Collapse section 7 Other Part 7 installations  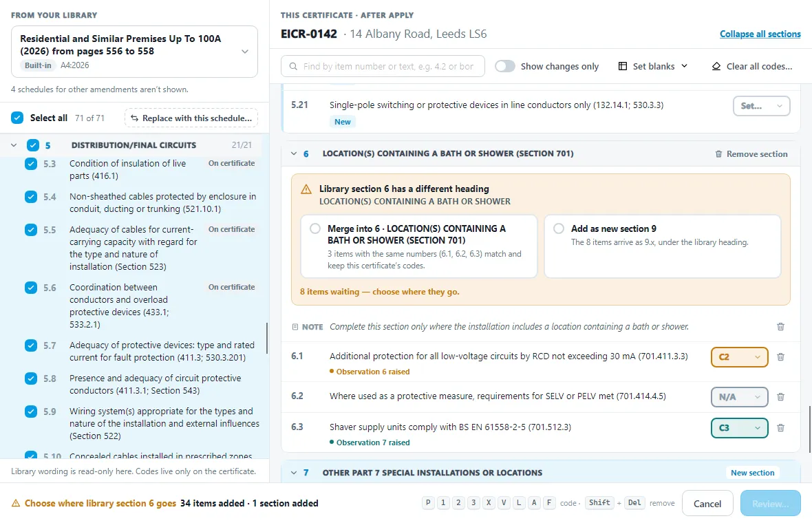[x=294, y=473]
